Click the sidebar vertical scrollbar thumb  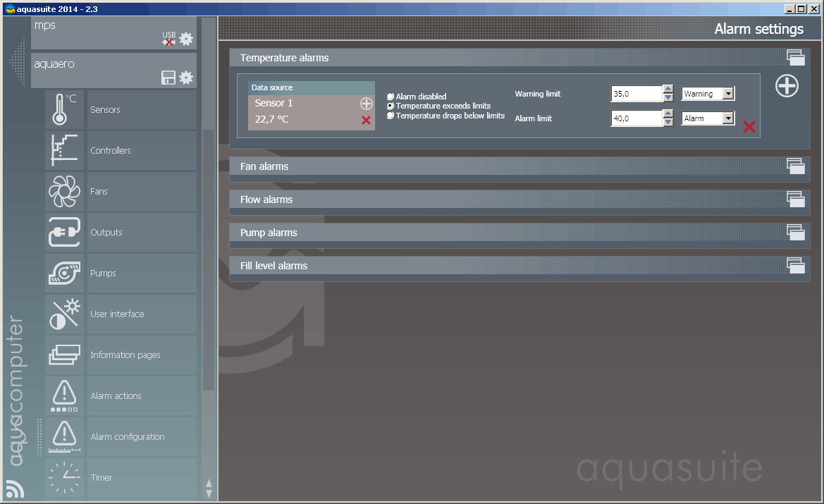(x=209, y=260)
